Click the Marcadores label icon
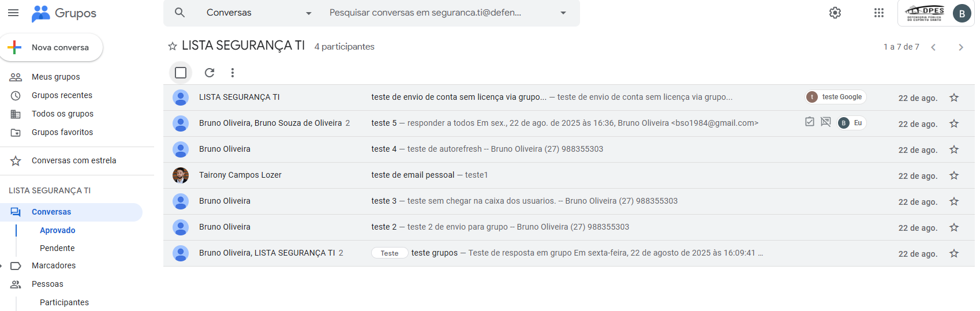This screenshot has height=311, width=980. [16, 266]
